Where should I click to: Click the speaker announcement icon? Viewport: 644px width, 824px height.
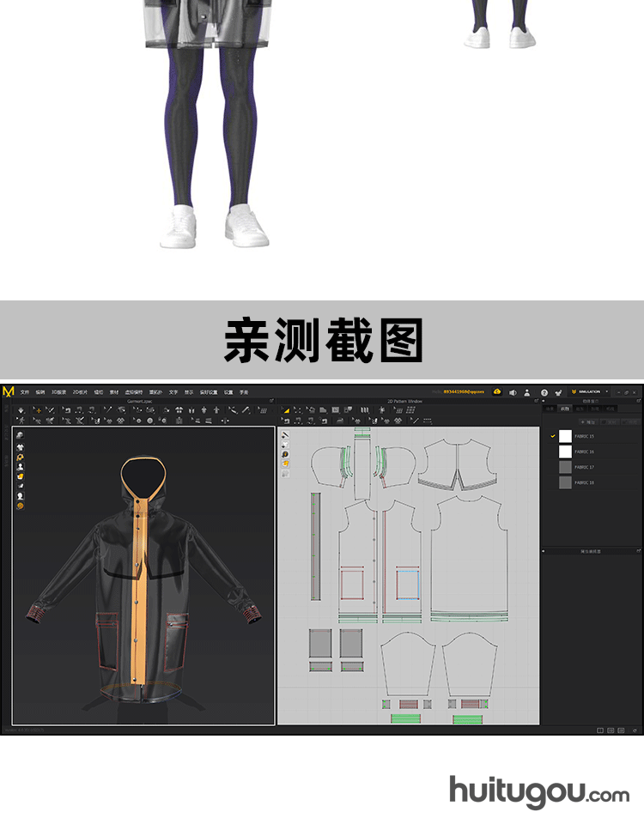[513, 392]
